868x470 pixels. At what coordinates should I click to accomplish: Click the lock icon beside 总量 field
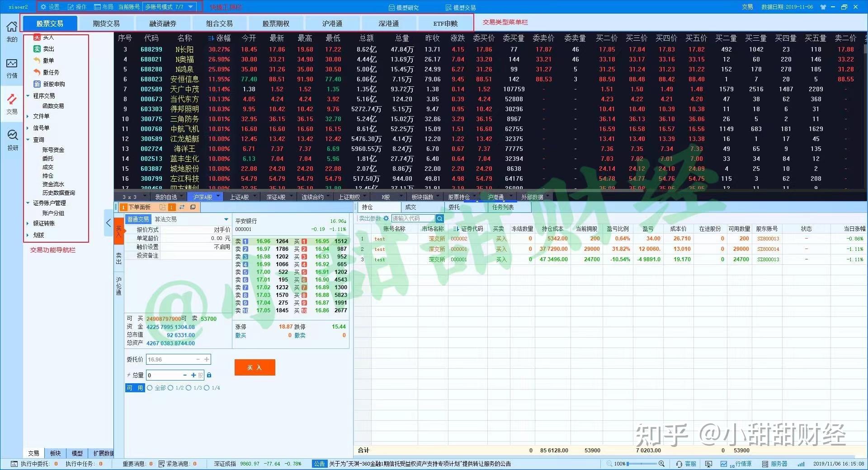[209, 375]
